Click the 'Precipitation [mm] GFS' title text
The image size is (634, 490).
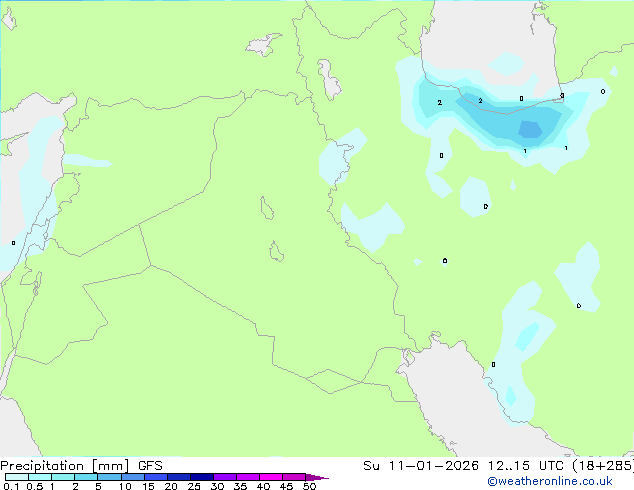click(x=81, y=466)
